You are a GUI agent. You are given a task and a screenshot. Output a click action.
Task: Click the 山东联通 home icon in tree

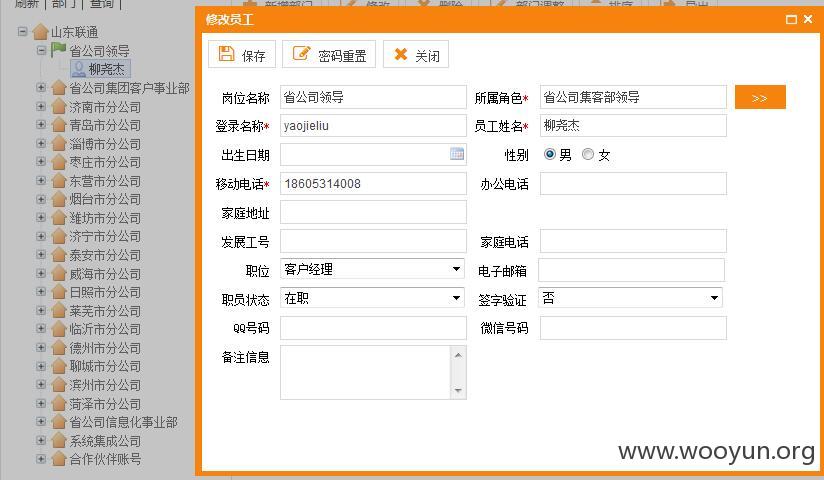click(40, 32)
